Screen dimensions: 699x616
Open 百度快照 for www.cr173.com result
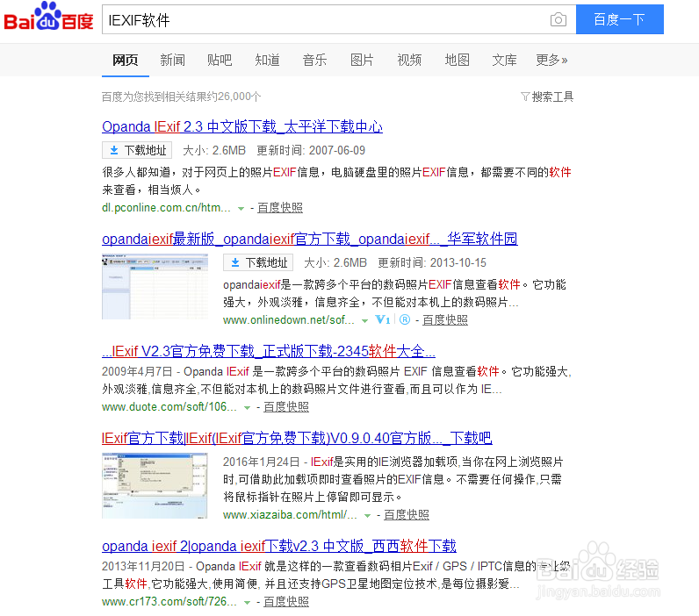coord(286,602)
